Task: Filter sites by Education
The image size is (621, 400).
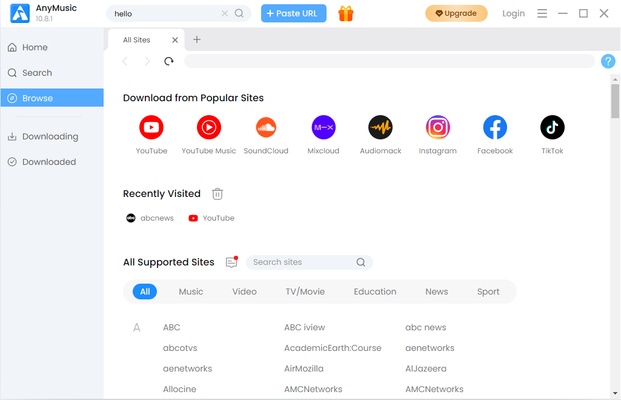Action: coord(375,291)
